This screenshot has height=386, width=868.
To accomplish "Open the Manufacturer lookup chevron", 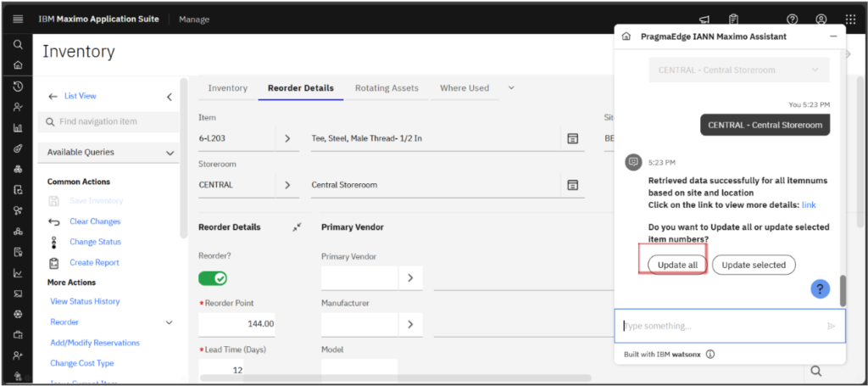I will [x=410, y=325].
